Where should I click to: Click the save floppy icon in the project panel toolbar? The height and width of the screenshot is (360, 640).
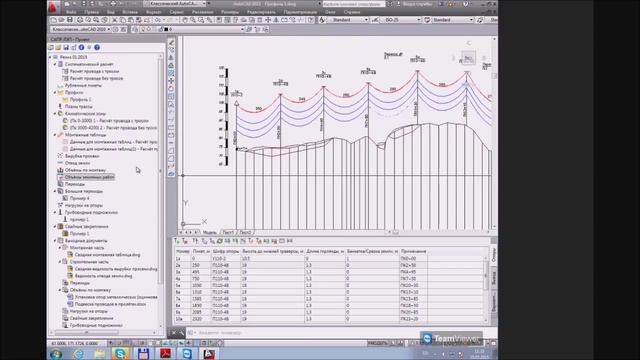[66, 47]
